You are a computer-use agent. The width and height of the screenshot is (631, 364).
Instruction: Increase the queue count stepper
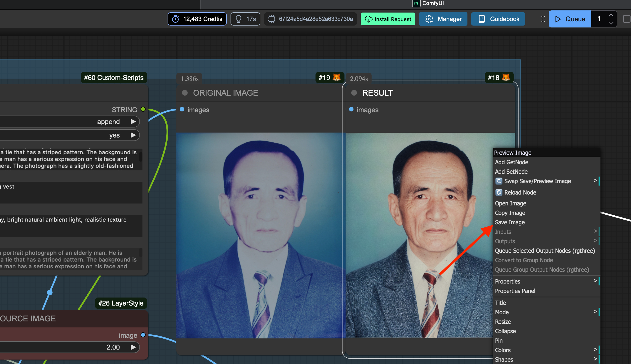611,15
